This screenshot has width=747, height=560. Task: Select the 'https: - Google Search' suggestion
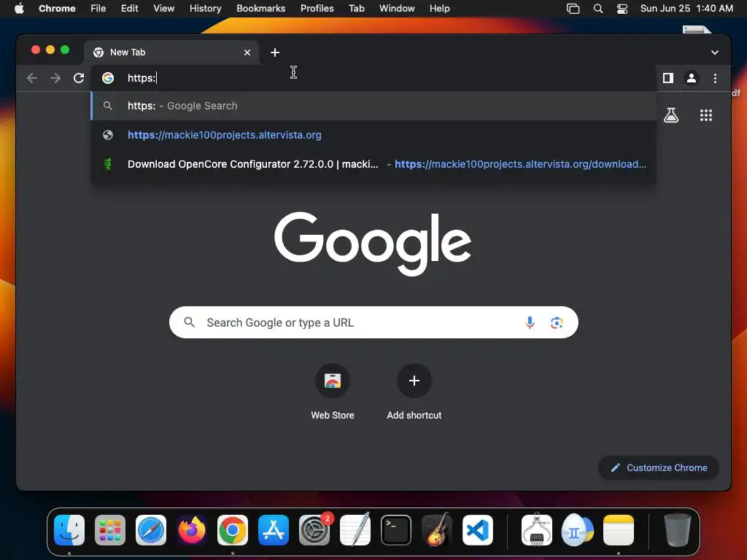tap(373, 106)
